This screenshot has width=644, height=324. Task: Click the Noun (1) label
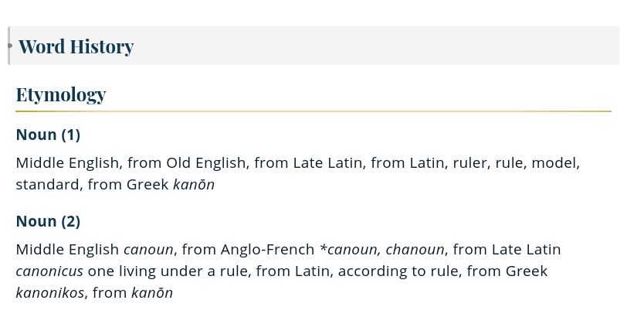pyautogui.click(x=48, y=135)
